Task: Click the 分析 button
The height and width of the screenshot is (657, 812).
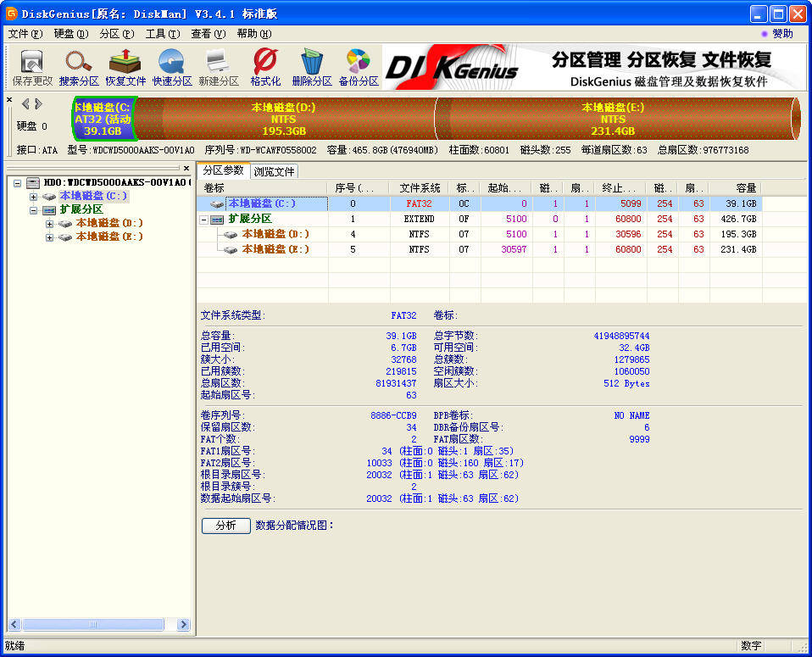Action: 225,526
